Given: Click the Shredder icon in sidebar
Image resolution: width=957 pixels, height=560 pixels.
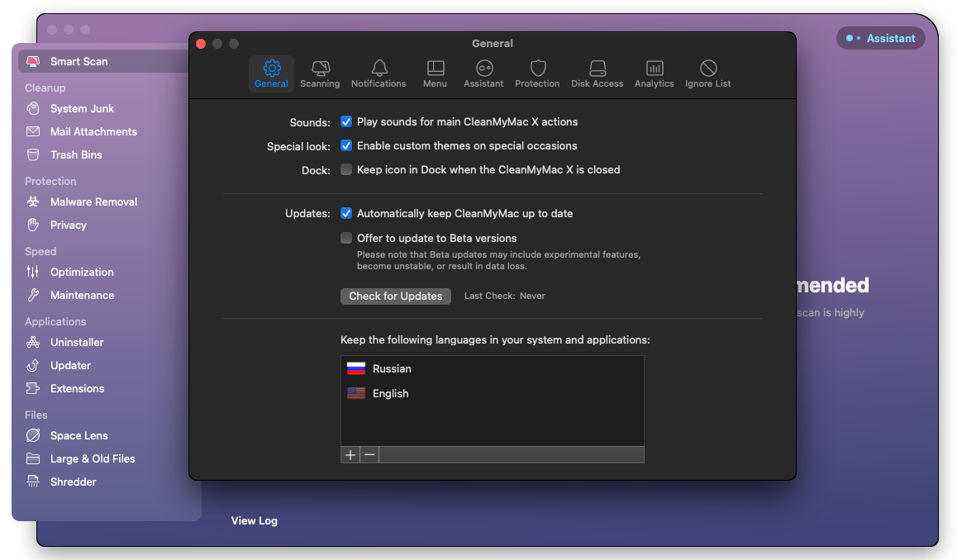Looking at the screenshot, I should point(33,482).
